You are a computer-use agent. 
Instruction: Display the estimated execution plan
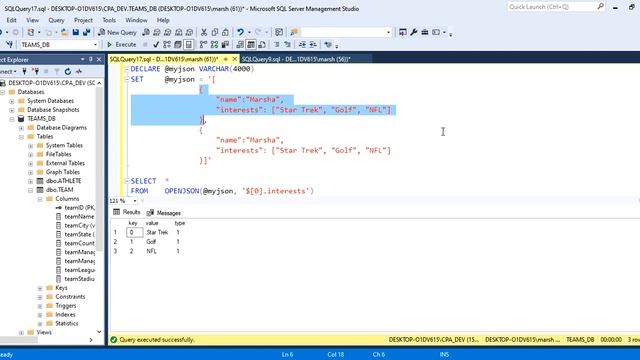pyautogui.click(x=167, y=44)
